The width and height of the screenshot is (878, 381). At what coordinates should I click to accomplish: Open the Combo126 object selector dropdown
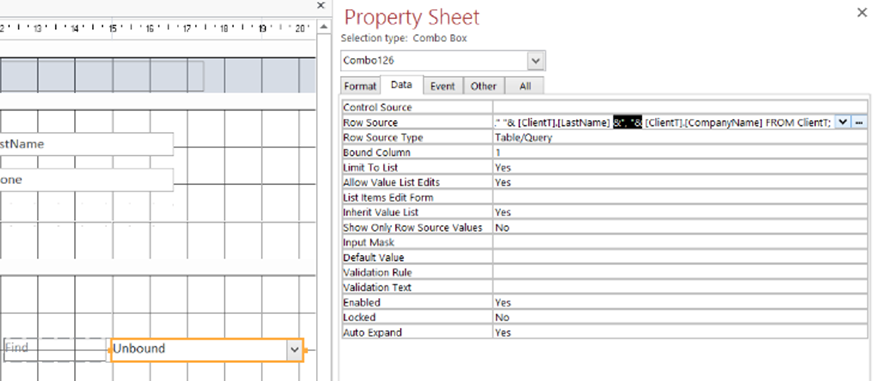536,61
